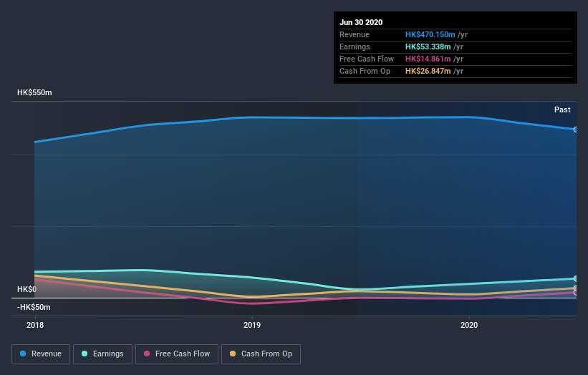Click the Cash From Op row label in the tooltip
The height and width of the screenshot is (375, 588).
[365, 71]
